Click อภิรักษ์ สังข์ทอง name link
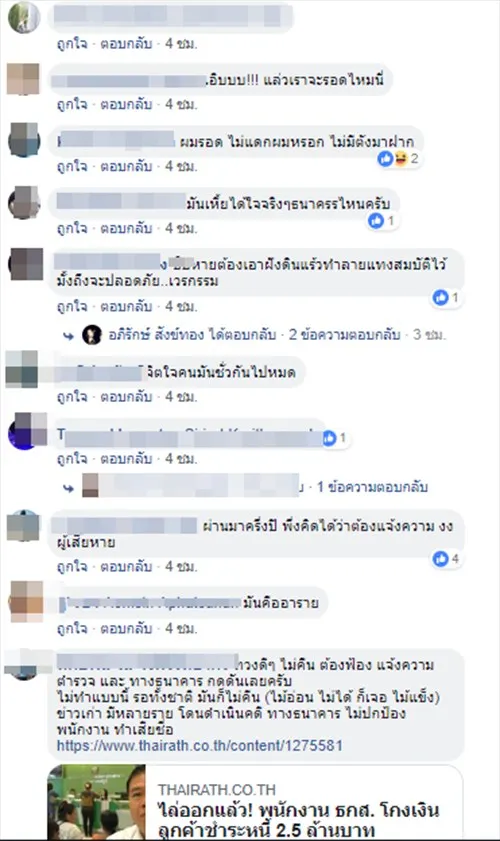Viewport: 500px width, 841px height. (156, 335)
